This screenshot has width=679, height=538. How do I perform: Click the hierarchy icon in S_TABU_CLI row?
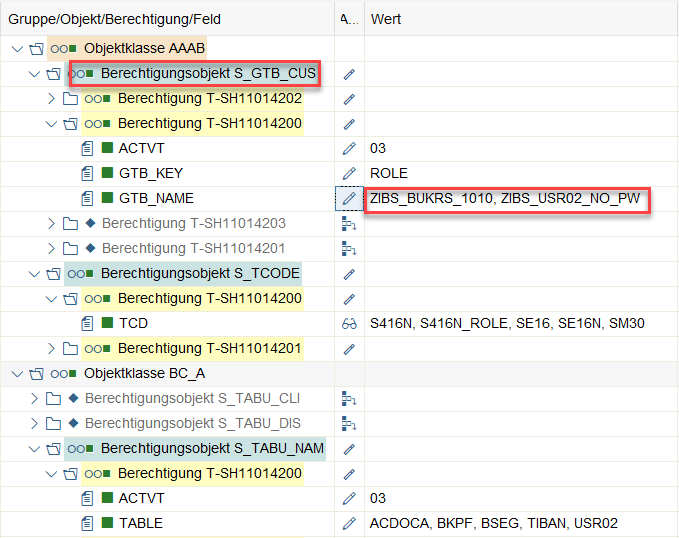tap(349, 398)
